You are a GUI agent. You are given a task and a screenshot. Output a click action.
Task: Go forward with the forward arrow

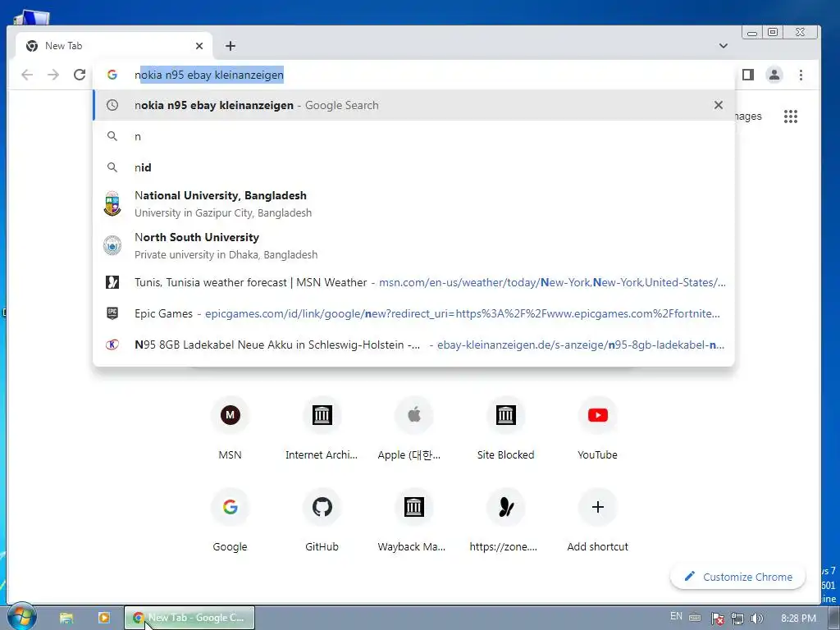coord(53,75)
